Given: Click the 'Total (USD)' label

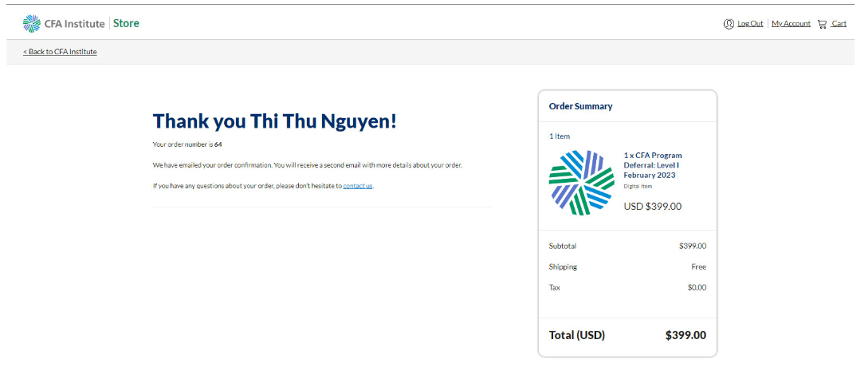Looking at the screenshot, I should click(x=577, y=335).
